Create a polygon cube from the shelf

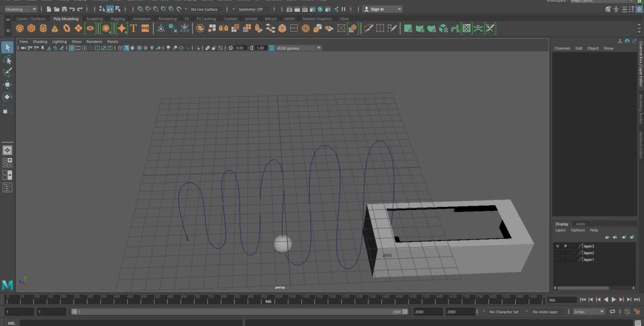pos(32,28)
